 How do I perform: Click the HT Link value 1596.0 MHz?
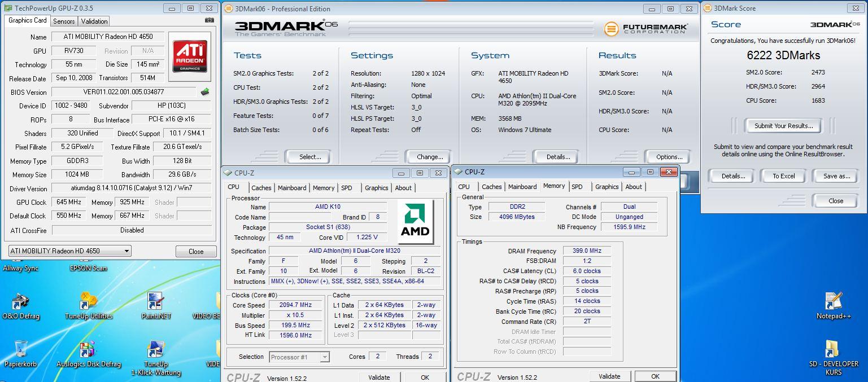295,335
